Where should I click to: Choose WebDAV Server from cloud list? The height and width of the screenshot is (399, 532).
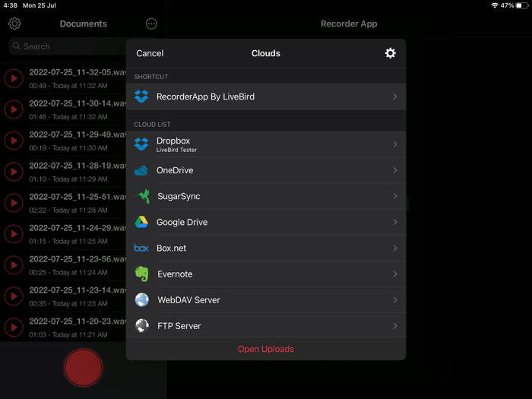click(x=266, y=300)
